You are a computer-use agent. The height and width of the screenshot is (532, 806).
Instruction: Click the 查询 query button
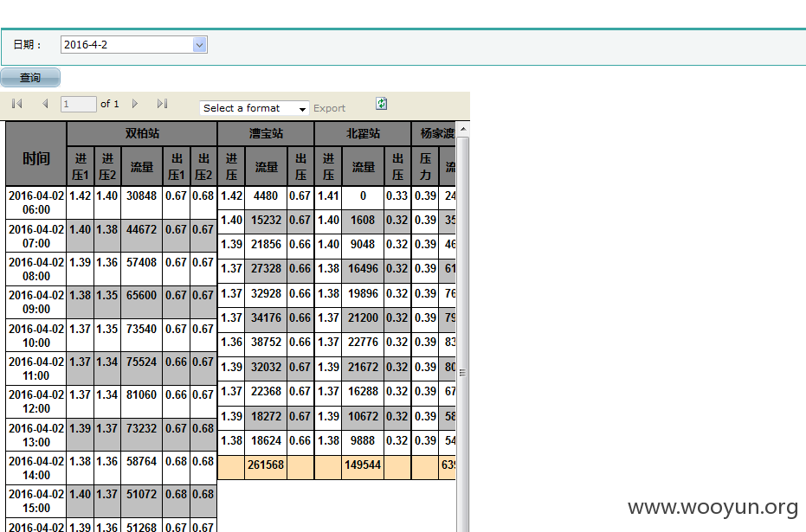pyautogui.click(x=30, y=78)
